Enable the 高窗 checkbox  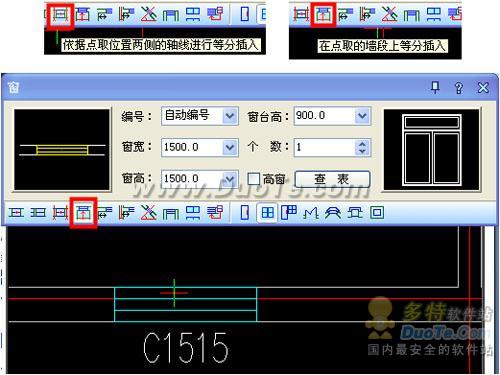tap(253, 179)
